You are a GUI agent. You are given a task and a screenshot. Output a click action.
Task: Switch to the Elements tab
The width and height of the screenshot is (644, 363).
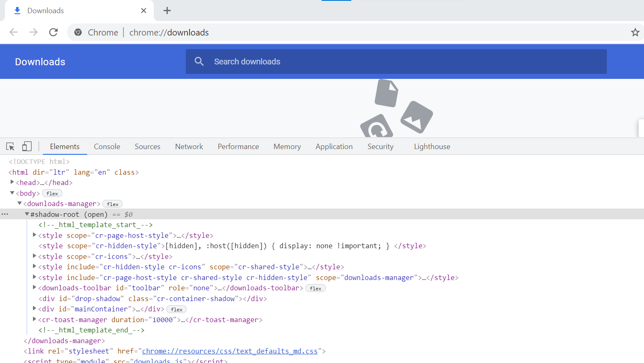point(65,147)
